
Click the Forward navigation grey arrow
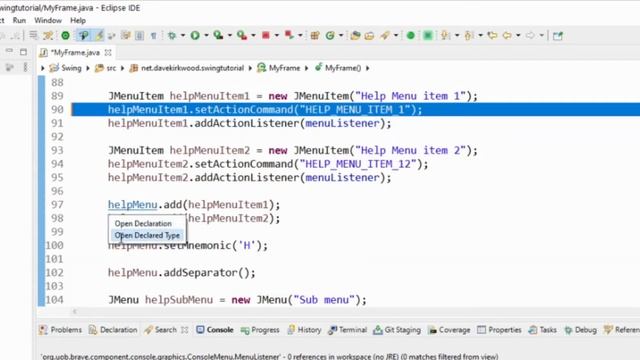(x=530, y=36)
